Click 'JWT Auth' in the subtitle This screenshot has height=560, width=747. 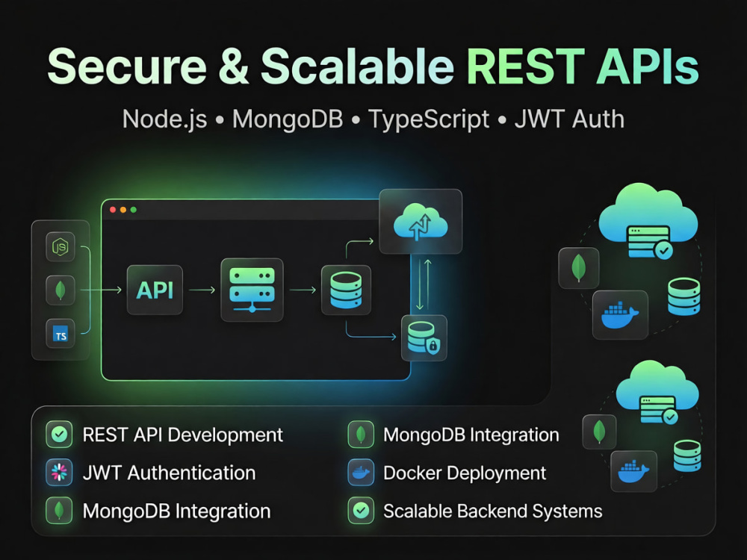[x=569, y=119]
